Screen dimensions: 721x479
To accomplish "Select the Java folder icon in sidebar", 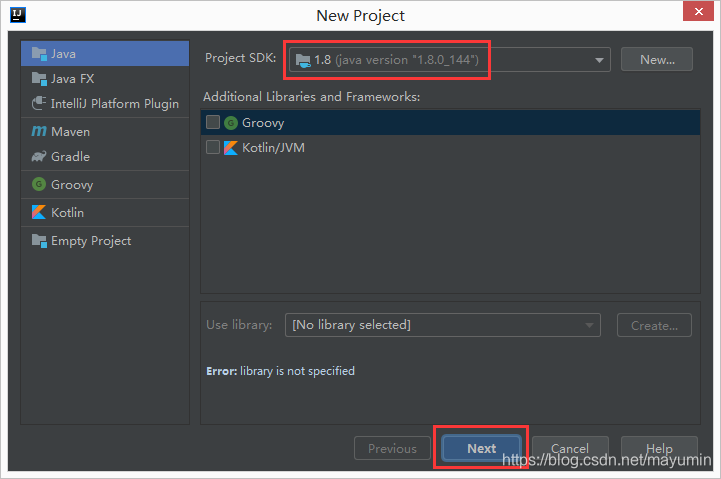I will click(x=39, y=54).
